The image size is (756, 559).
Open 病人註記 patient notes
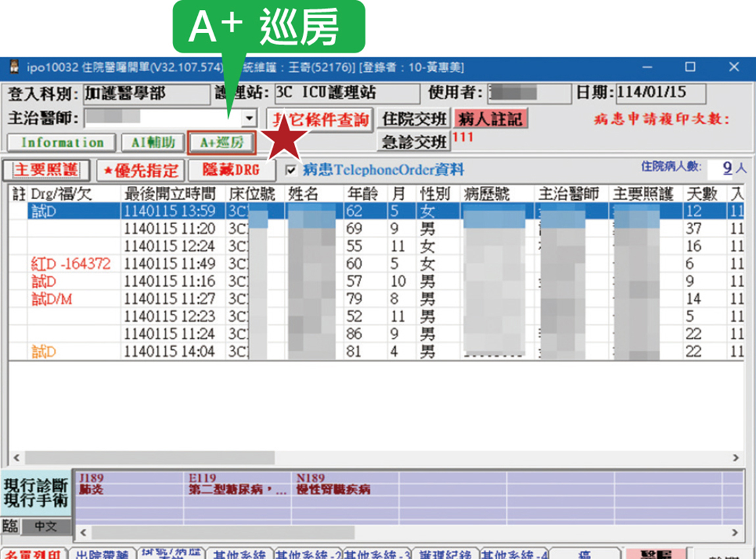[x=490, y=119]
